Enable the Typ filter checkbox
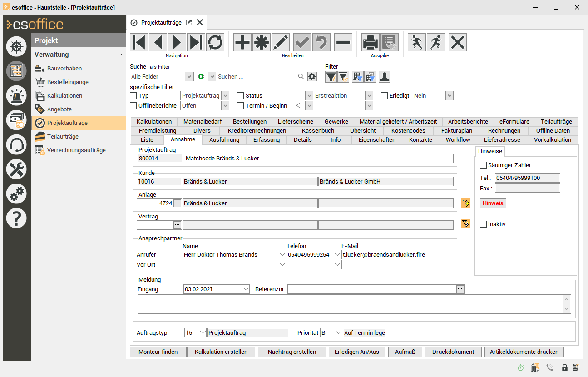 (x=133, y=96)
